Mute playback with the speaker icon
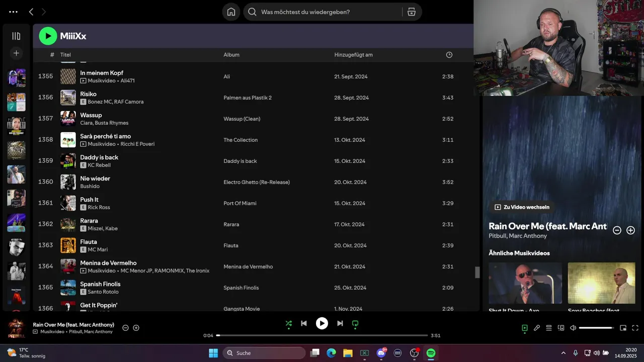 (x=573, y=328)
